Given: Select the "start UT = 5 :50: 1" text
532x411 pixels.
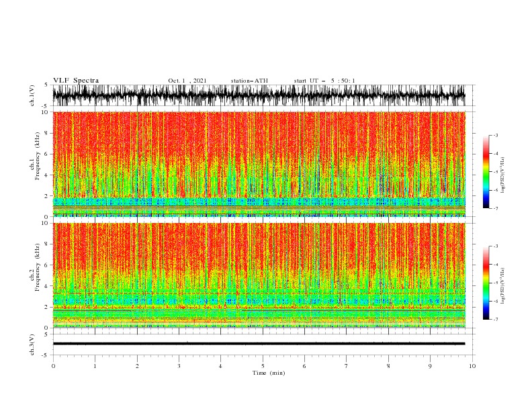Looking at the screenshot, I should click(x=324, y=81).
